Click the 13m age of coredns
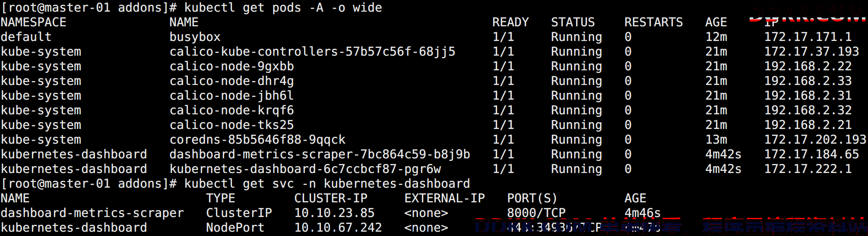 [x=716, y=140]
